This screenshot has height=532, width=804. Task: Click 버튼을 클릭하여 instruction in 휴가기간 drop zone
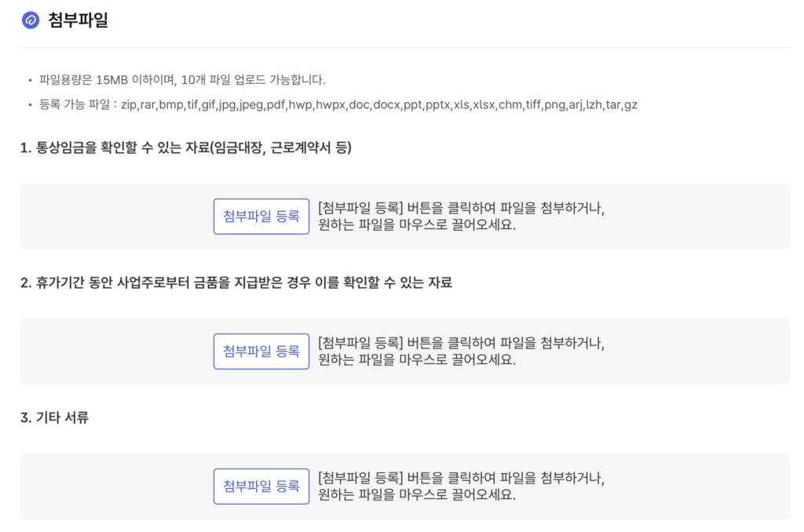[x=462, y=343]
